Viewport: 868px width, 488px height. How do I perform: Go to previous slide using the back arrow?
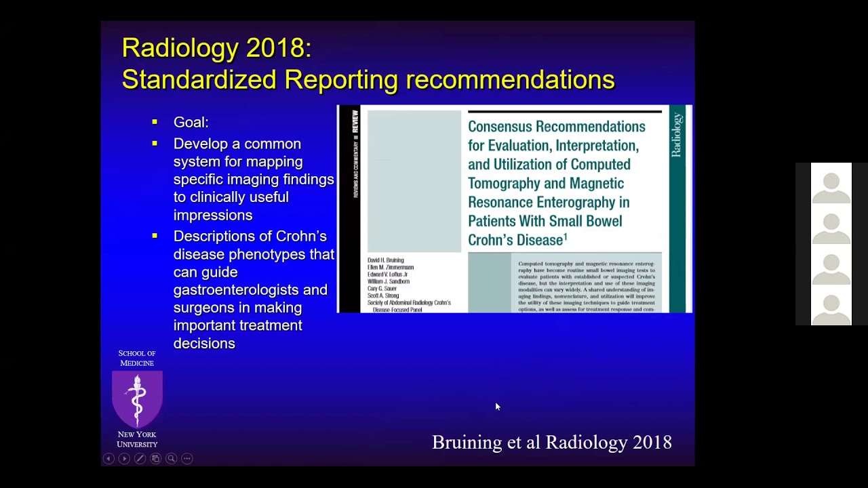(x=108, y=459)
